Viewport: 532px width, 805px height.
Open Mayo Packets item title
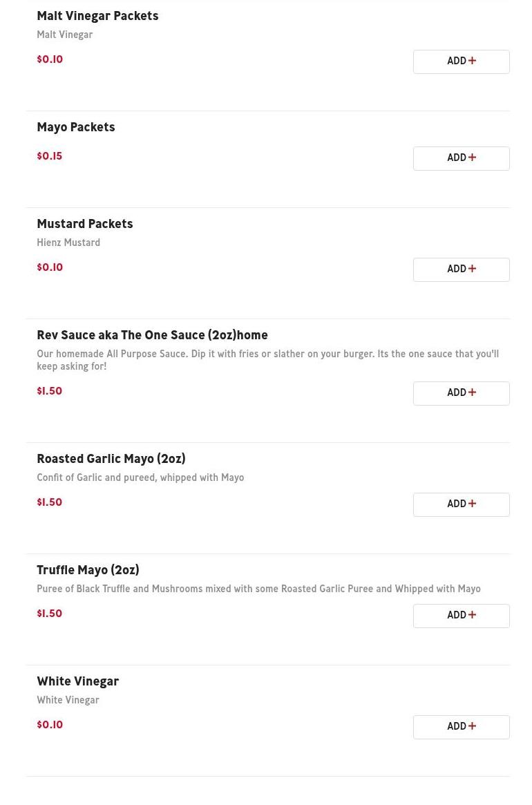click(x=76, y=128)
